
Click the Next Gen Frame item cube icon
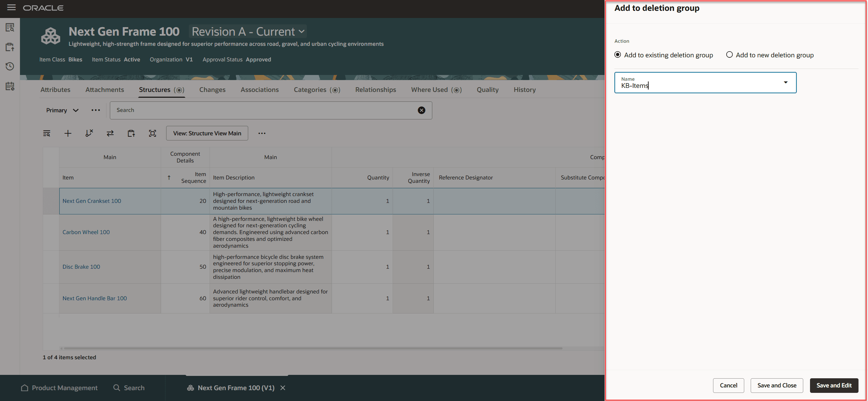[51, 36]
